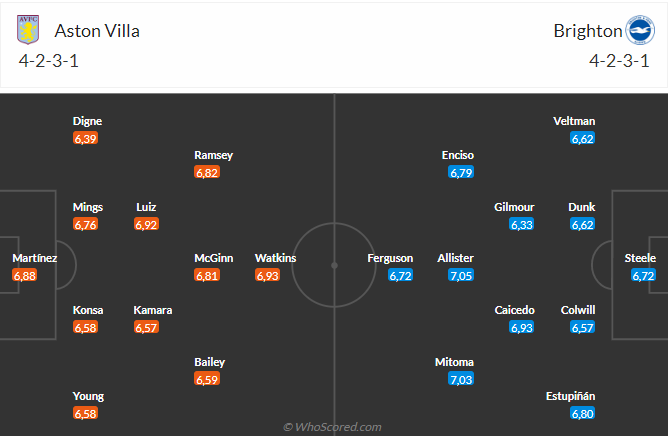
Task: Open the Brighton team name link
Action: [588, 31]
